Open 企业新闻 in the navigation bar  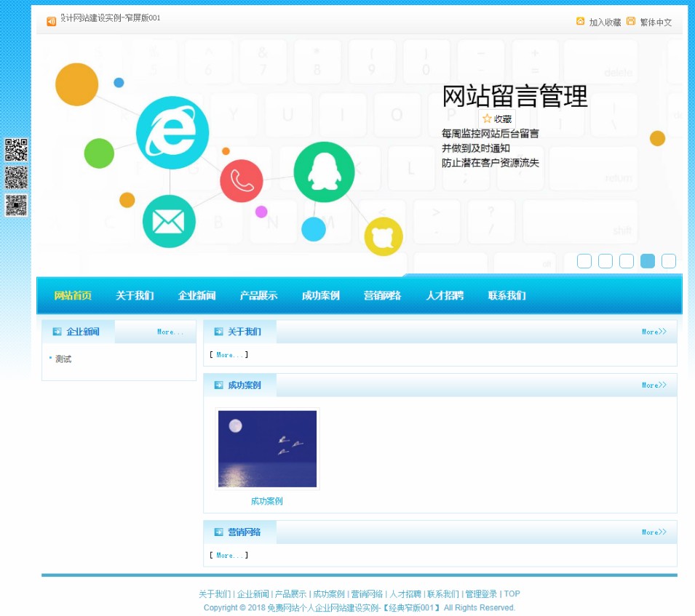pos(196,295)
